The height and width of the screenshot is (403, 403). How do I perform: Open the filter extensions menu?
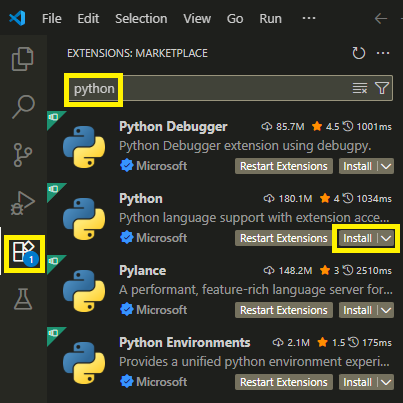click(382, 88)
